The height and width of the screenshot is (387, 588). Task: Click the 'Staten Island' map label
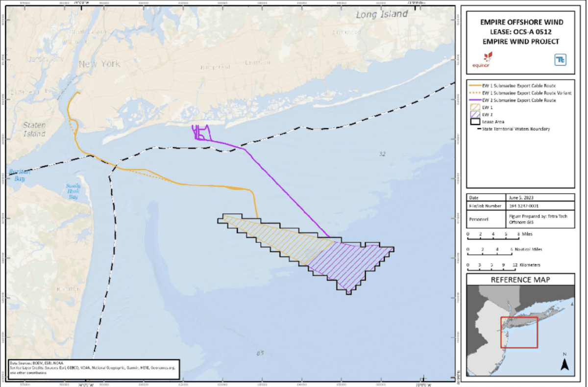click(35, 129)
